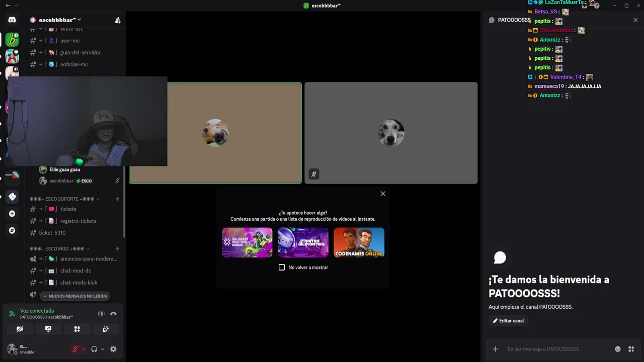Jump to new unread messages

pyautogui.click(x=74, y=296)
